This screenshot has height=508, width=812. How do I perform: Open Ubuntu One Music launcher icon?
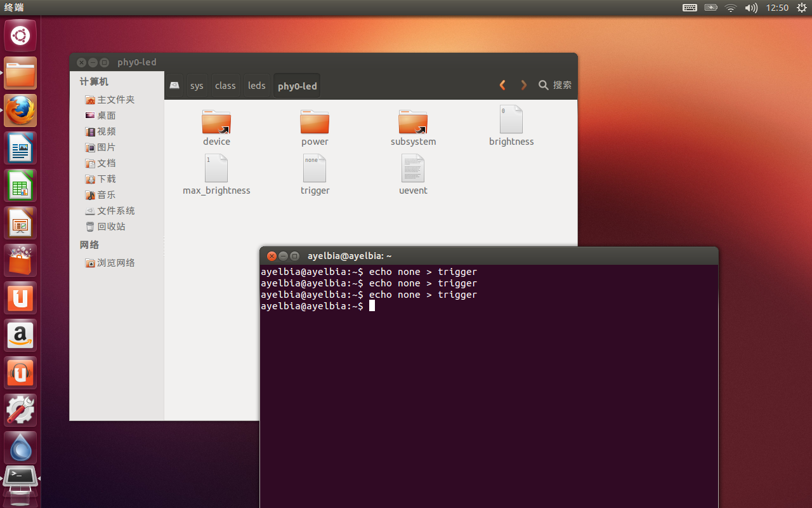coord(20,373)
